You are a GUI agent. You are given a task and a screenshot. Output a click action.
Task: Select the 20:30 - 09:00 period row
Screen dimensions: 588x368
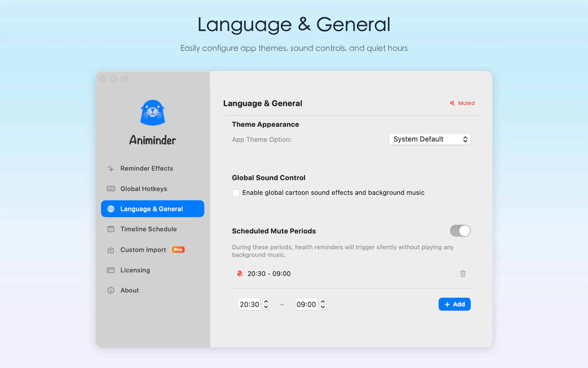(x=351, y=273)
